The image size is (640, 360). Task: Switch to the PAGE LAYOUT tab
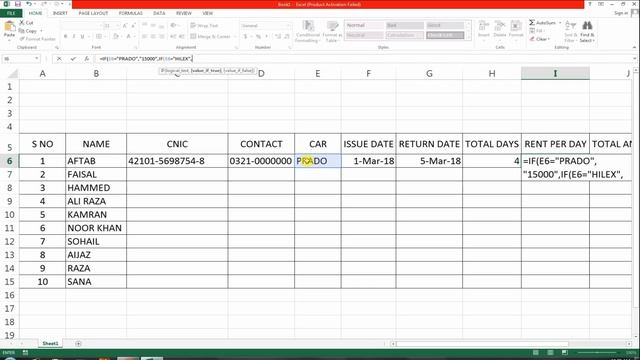(x=93, y=13)
